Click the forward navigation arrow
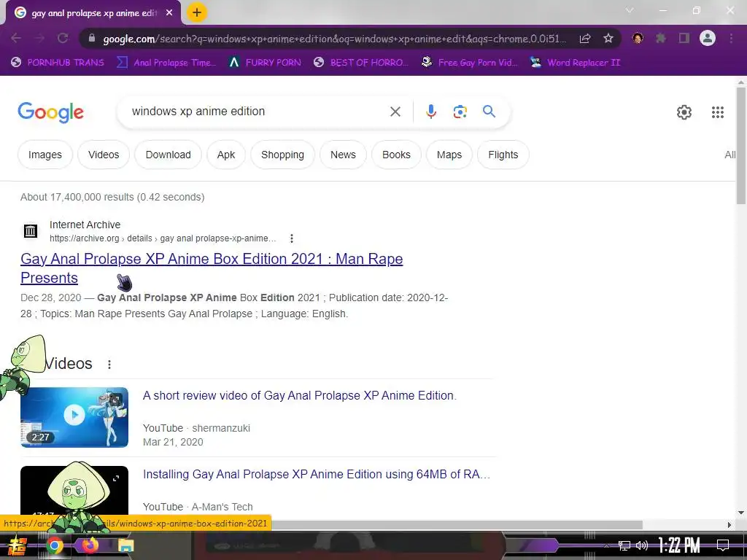 (x=39, y=38)
